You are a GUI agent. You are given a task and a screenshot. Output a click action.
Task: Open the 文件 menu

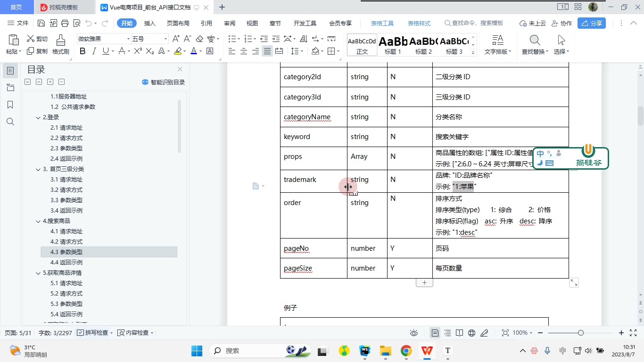pos(18,23)
